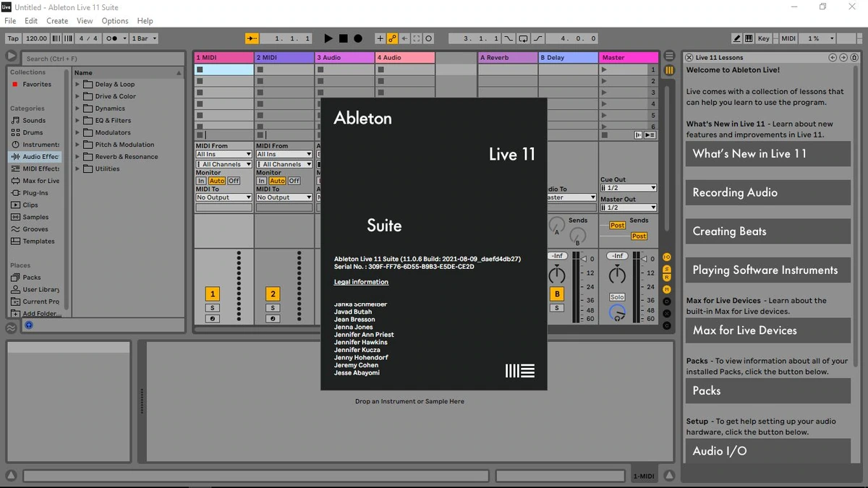
Task: Toggle the metronome button
Action: tap(116, 38)
